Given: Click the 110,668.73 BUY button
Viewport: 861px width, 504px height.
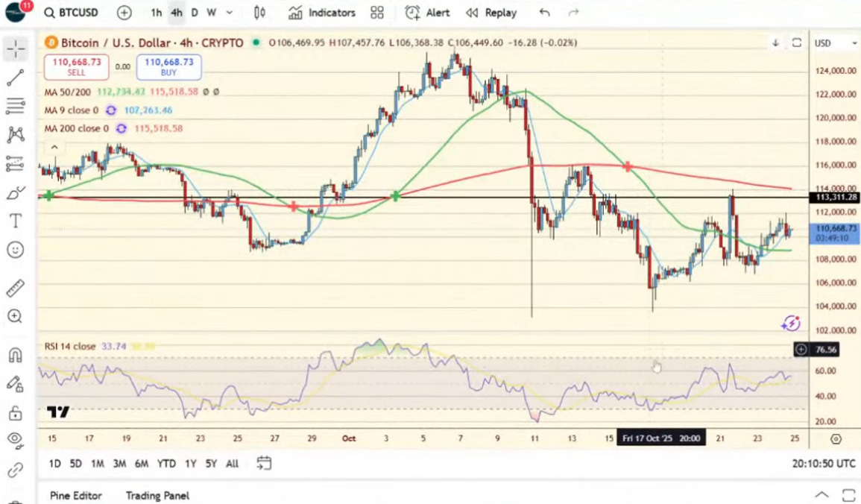Looking at the screenshot, I should (x=168, y=67).
